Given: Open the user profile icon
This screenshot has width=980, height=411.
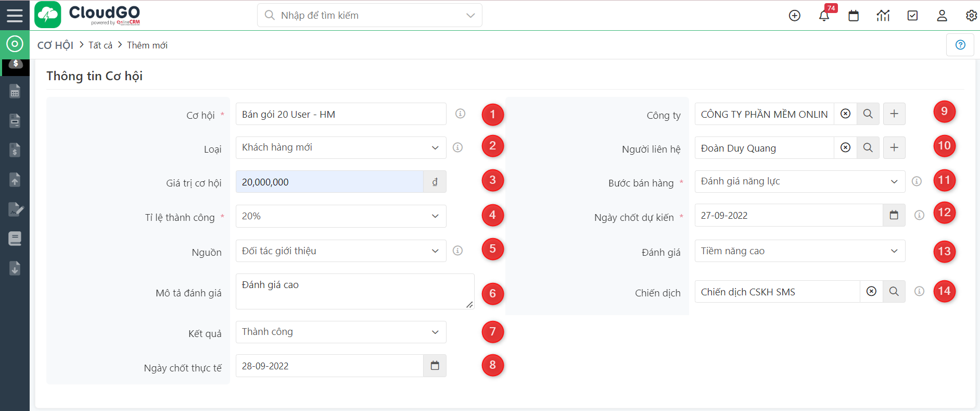Looking at the screenshot, I should 941,16.
